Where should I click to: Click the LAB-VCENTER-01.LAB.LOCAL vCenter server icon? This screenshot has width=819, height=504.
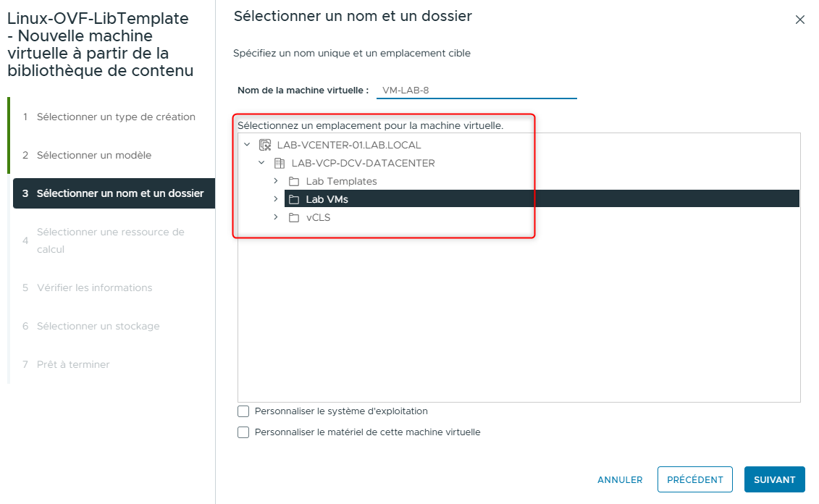pos(266,144)
